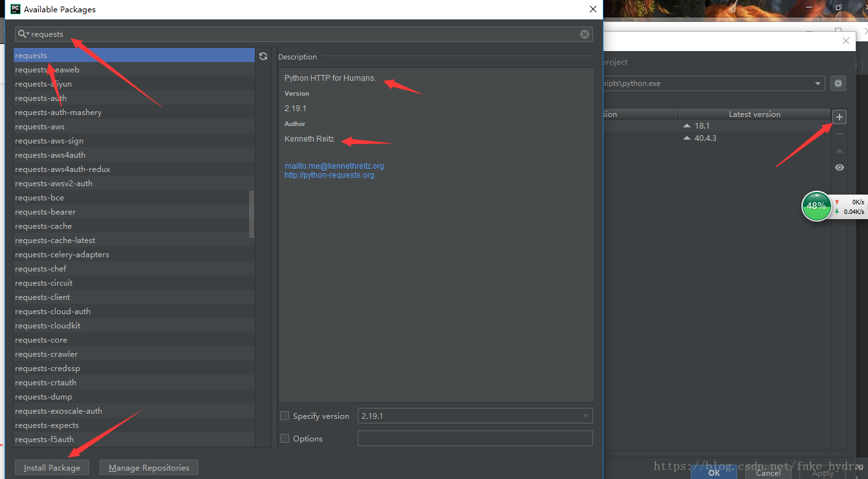The width and height of the screenshot is (868, 479).
Task: Select the requests-aws package
Action: pos(134,127)
